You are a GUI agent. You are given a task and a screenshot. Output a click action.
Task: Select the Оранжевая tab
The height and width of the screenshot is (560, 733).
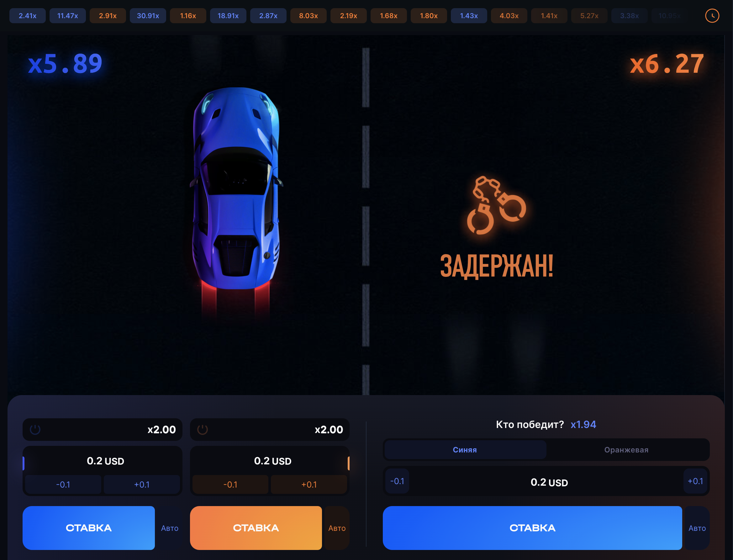click(x=626, y=450)
